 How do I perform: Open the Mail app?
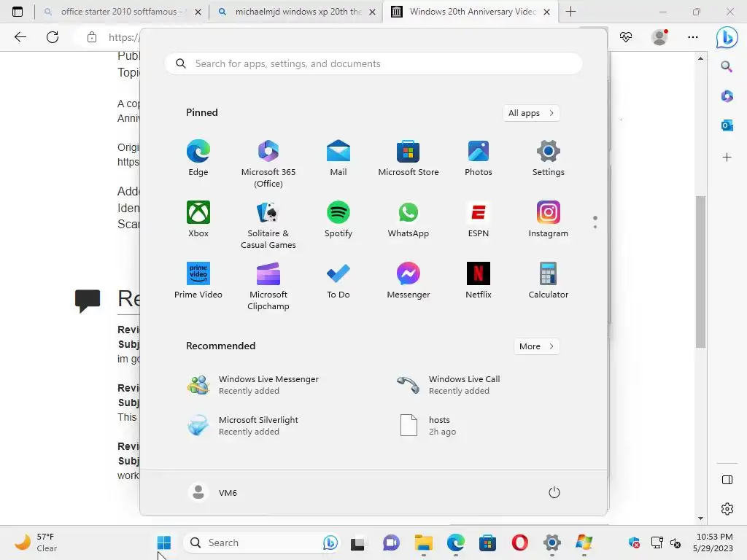[338, 158]
